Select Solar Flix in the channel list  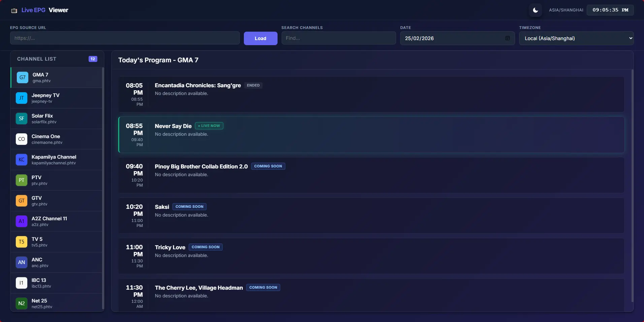[x=57, y=119]
